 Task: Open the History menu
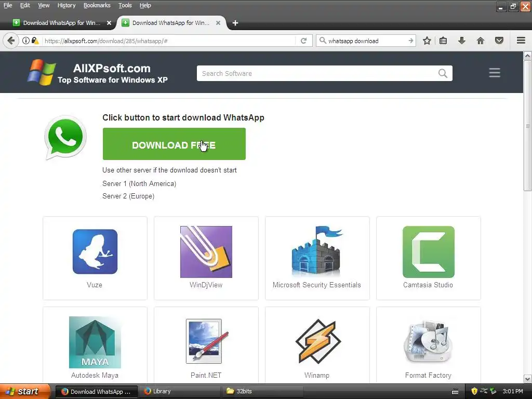(x=66, y=5)
